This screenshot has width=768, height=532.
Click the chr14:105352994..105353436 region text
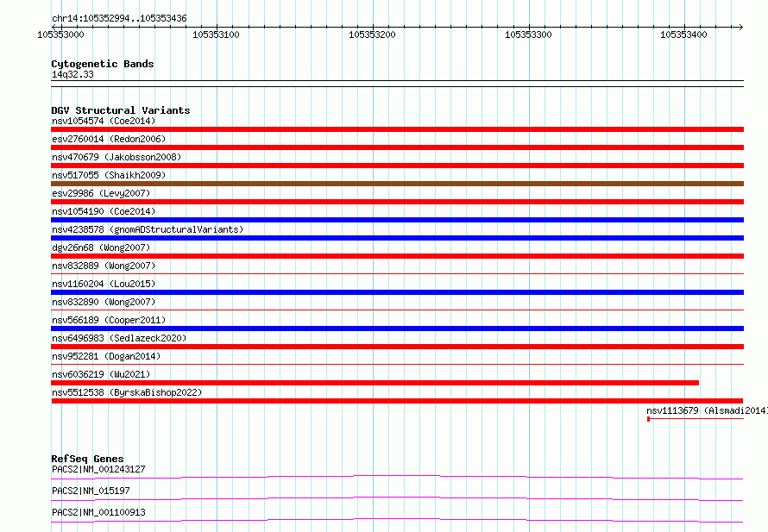coord(119,18)
